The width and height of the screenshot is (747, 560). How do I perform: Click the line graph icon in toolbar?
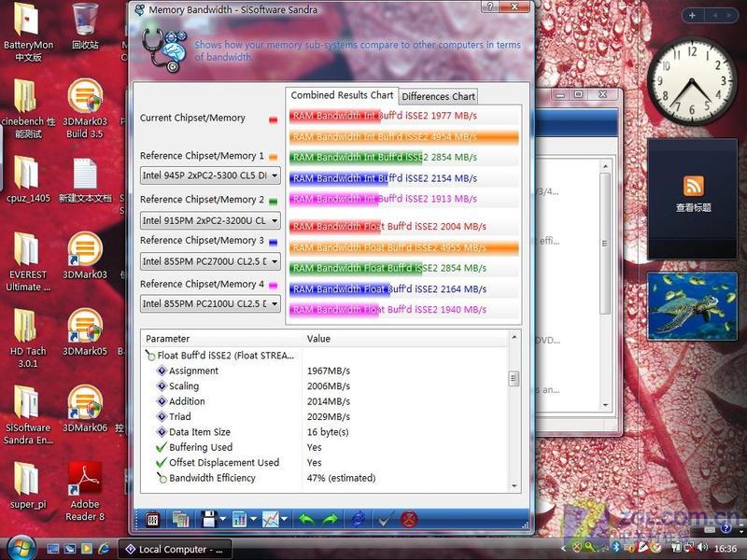pyautogui.click(x=270, y=520)
